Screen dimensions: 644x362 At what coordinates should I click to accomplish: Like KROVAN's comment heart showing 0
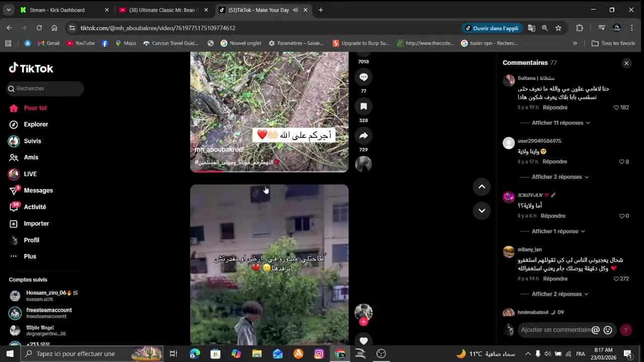click(621, 216)
